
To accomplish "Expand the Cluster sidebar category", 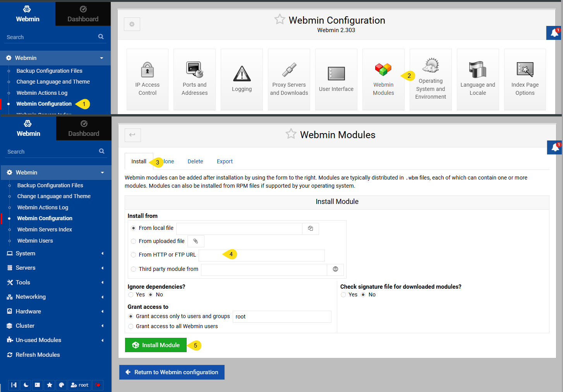I will (56, 326).
